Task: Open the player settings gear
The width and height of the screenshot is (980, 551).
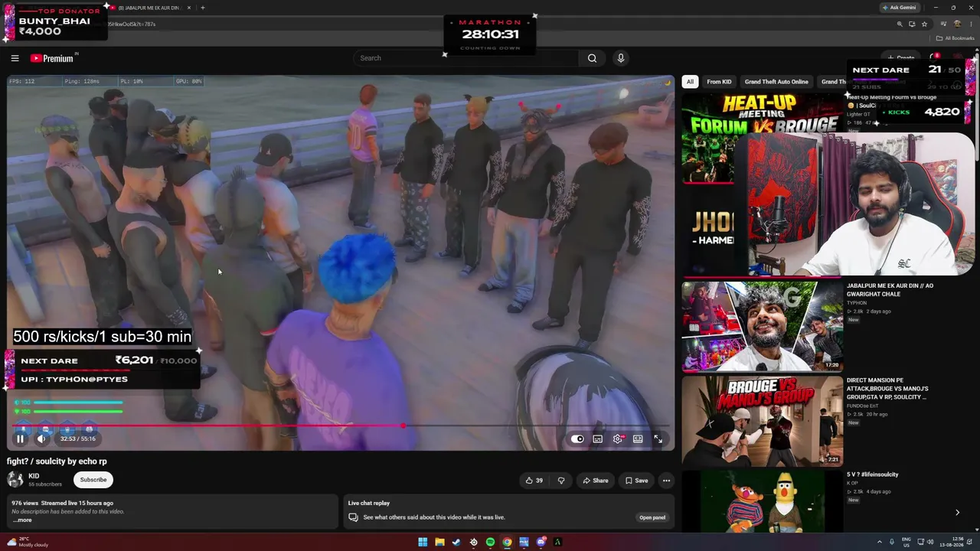Action: [x=618, y=439]
